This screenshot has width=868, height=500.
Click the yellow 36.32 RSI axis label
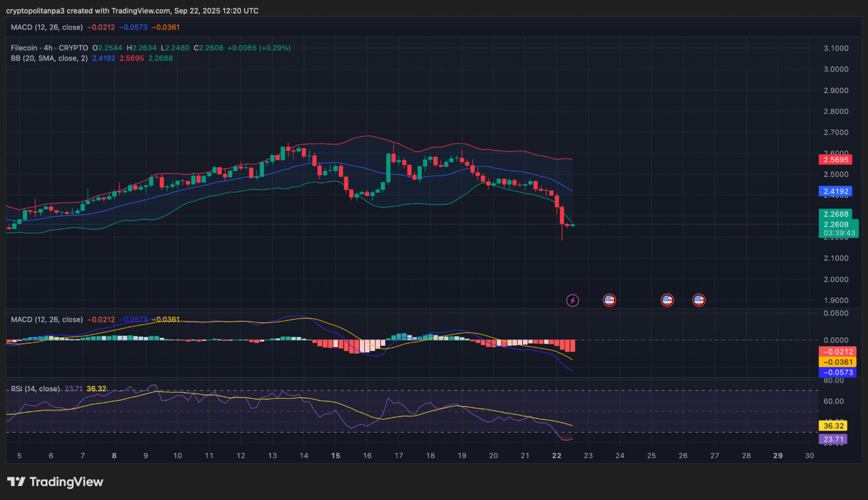pos(833,426)
